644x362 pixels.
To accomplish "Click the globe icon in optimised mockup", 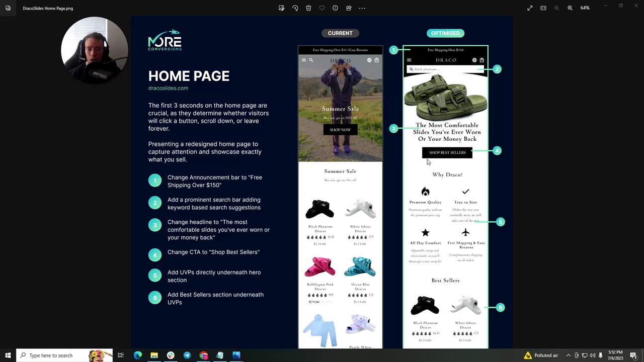I will coord(474,60).
